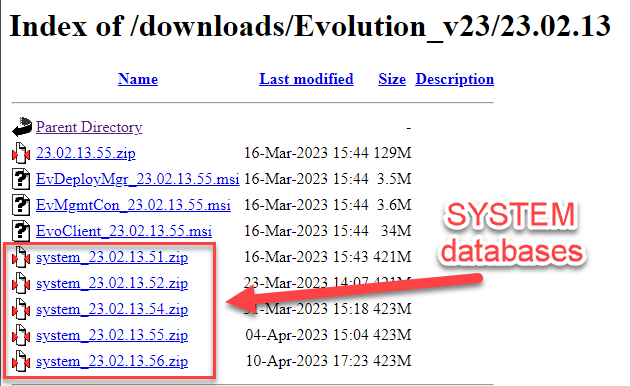Download EvDeployMgr_23.02.13.55.msi
The image size is (630, 386).
[137, 179]
